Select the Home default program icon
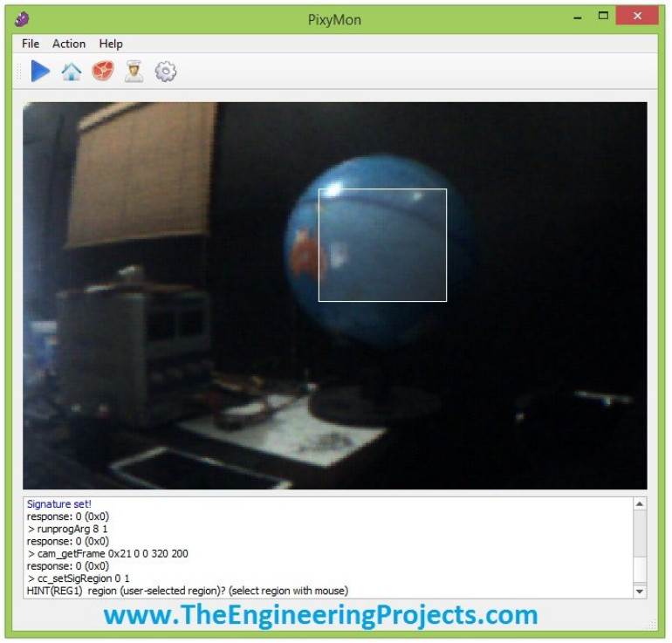The width and height of the screenshot is (672, 643). pos(72,72)
